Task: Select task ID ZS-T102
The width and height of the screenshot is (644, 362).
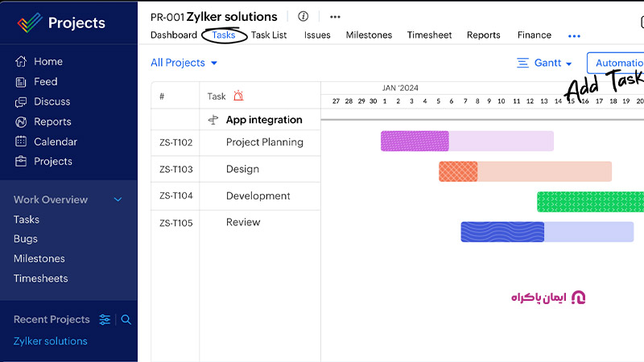Action: tap(175, 142)
